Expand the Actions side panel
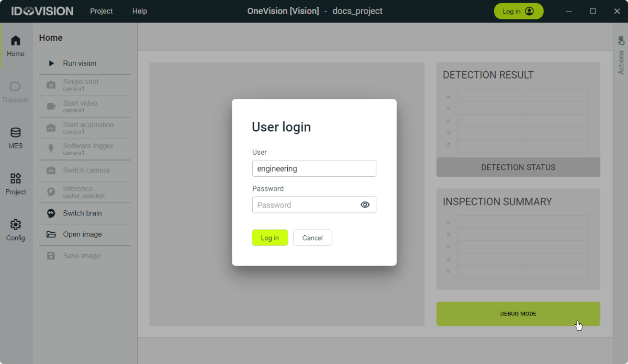 pyautogui.click(x=621, y=55)
